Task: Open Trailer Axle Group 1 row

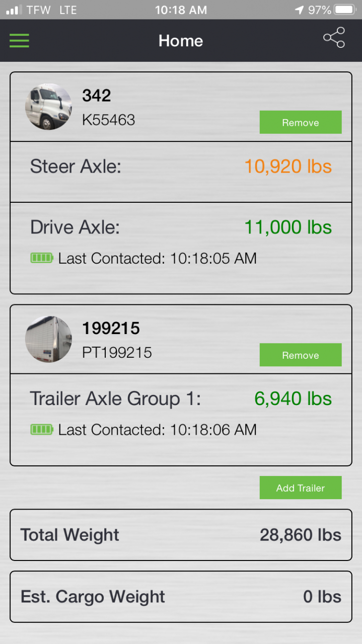Action: [x=181, y=399]
